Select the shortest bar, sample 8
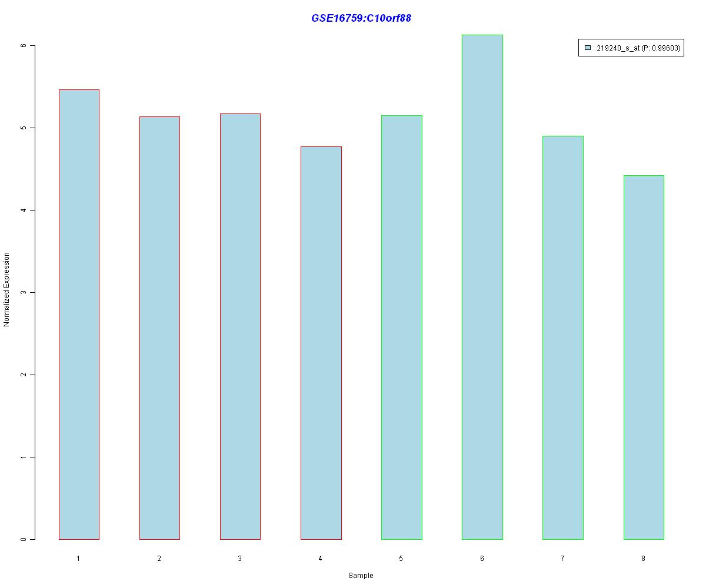This screenshot has height=588, width=706. point(644,358)
